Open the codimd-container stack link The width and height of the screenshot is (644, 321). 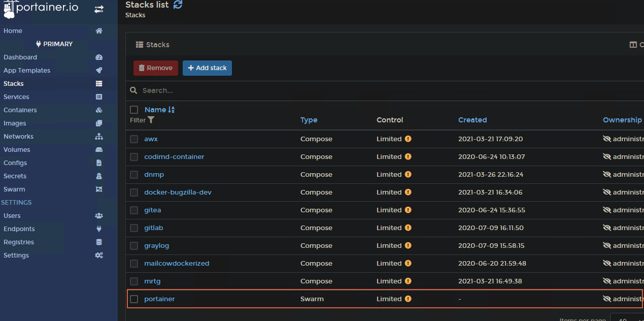[174, 157]
